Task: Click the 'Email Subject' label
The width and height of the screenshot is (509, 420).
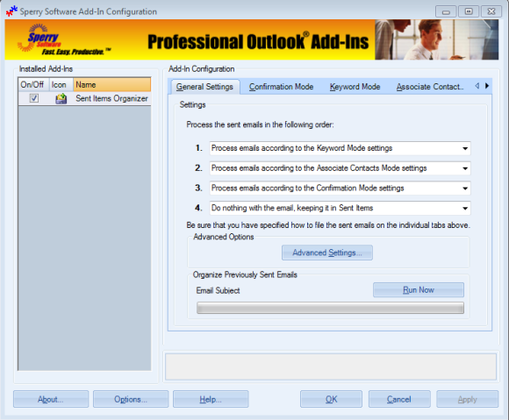Action: (x=218, y=290)
